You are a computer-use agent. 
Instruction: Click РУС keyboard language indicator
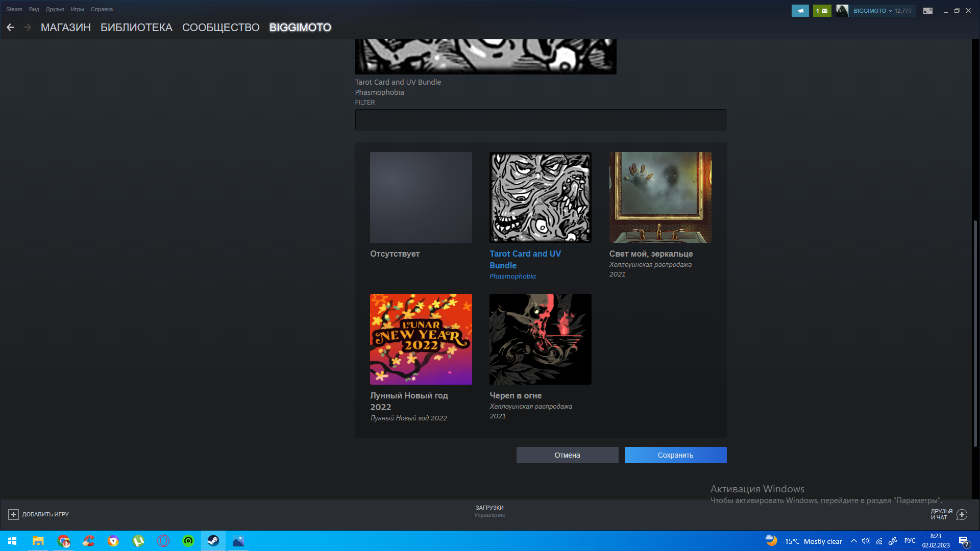910,541
